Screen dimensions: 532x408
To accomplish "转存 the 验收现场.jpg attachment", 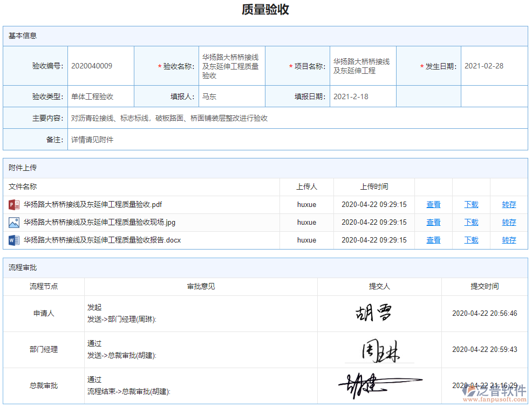I will (508, 222).
